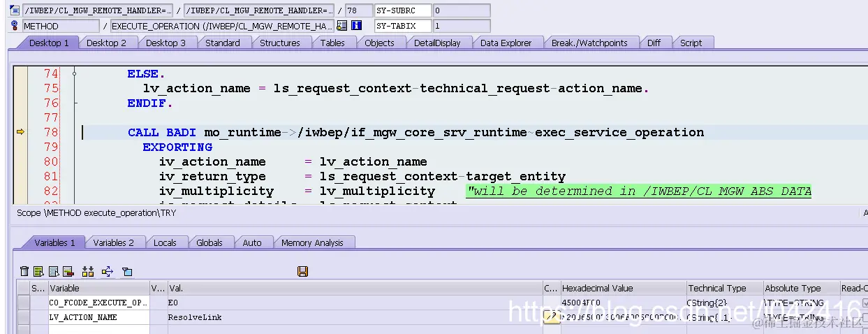
Task: Click the SY-SUBRC value 0 field
Action: click(x=462, y=10)
